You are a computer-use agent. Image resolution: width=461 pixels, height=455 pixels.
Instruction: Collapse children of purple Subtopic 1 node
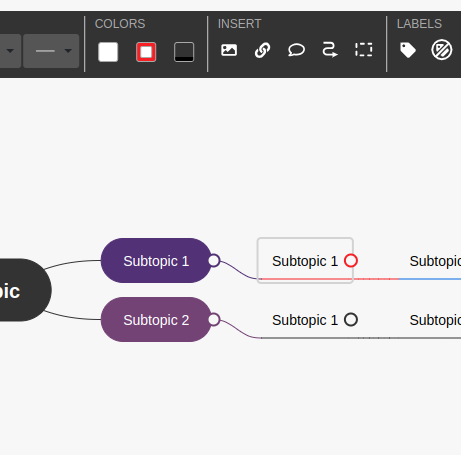pyautogui.click(x=214, y=261)
